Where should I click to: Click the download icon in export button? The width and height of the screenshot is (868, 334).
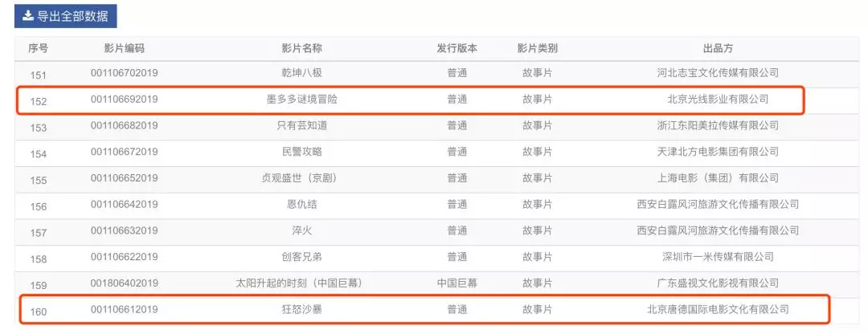[x=28, y=16]
